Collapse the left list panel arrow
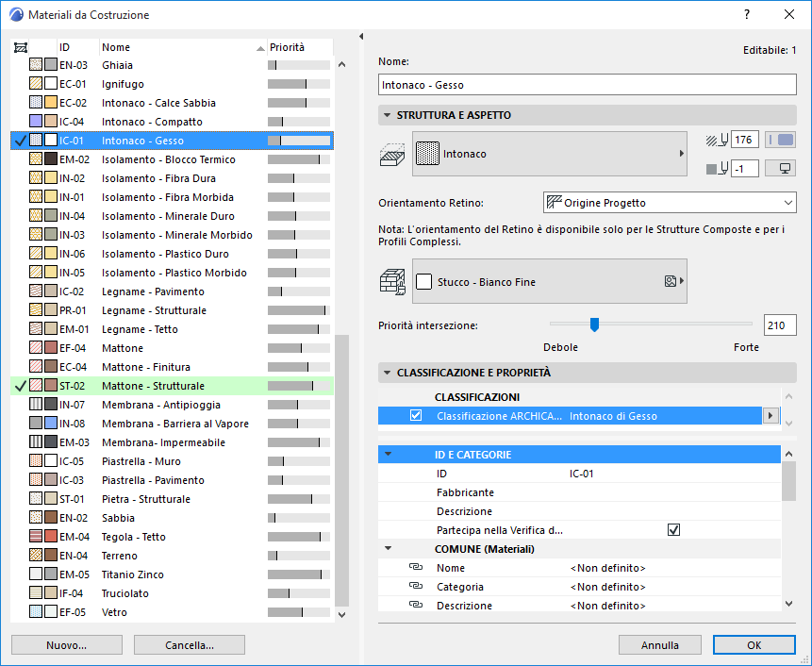This screenshot has width=812, height=666. pyautogui.click(x=361, y=36)
